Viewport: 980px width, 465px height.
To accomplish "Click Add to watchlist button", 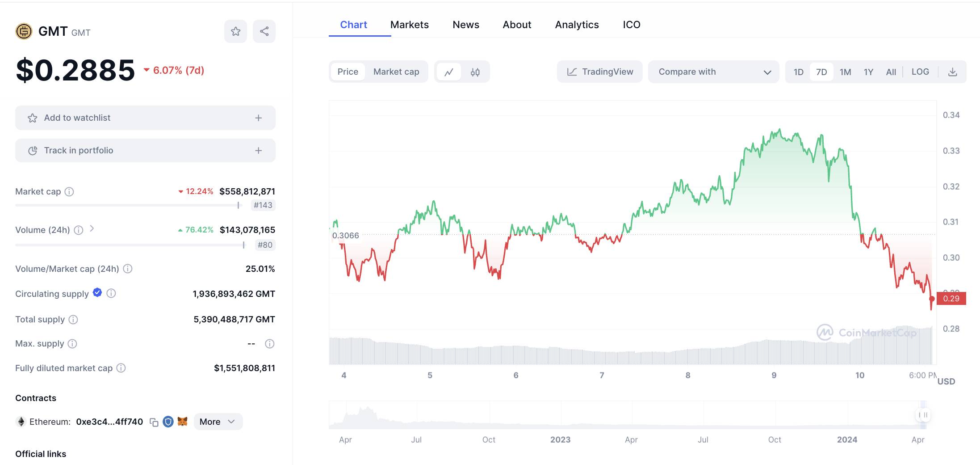I will click(145, 118).
